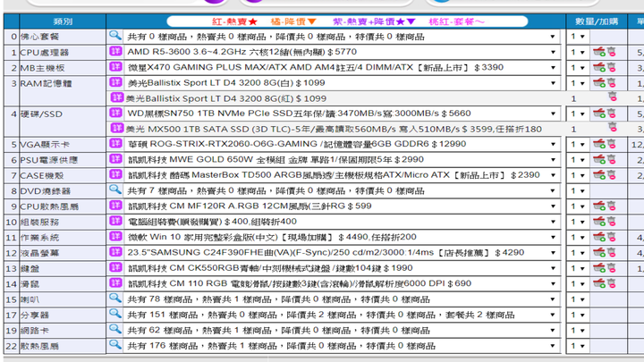Open the CM CK550RGB keyboard dropdown
Screen dimensions: 644x362
[342, 268]
